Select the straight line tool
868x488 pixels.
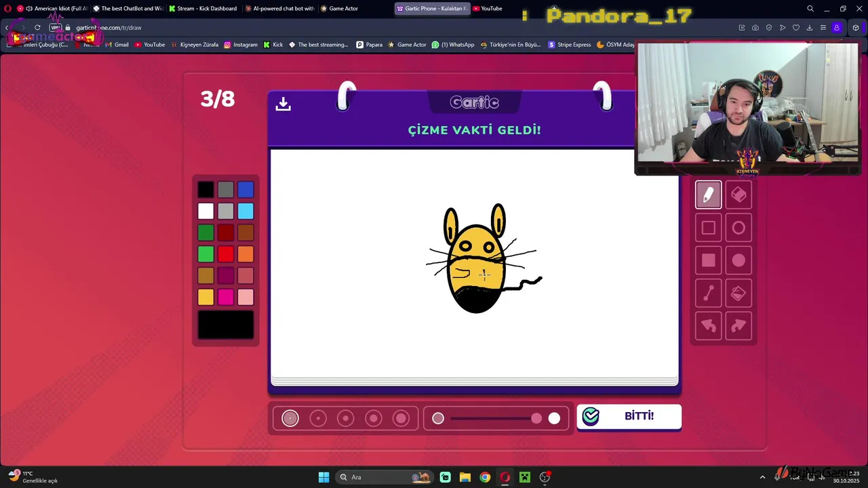pos(708,293)
